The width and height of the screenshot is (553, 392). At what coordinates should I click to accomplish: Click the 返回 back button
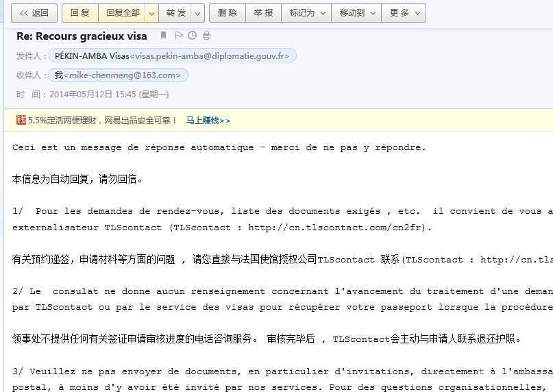coord(34,13)
